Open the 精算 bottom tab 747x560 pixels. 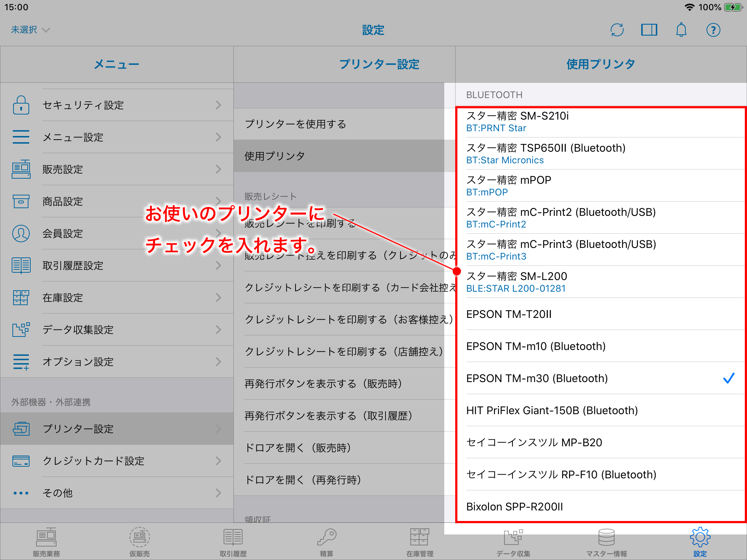coord(326,542)
